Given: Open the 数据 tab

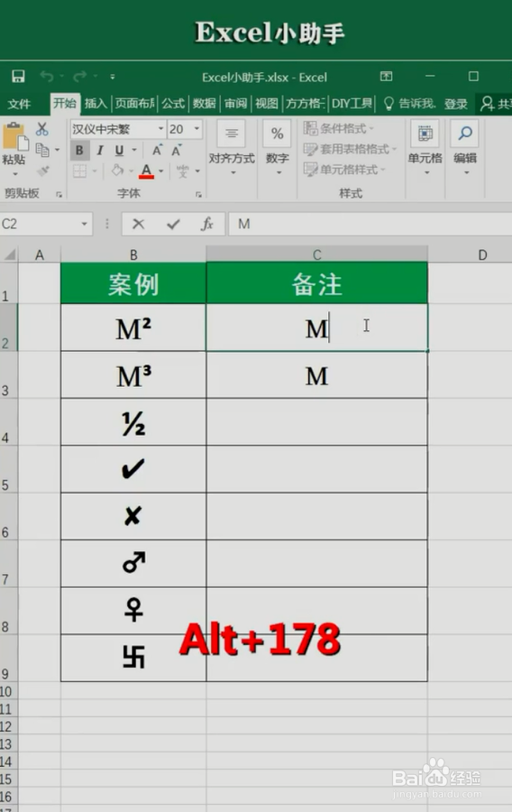Looking at the screenshot, I should (205, 104).
